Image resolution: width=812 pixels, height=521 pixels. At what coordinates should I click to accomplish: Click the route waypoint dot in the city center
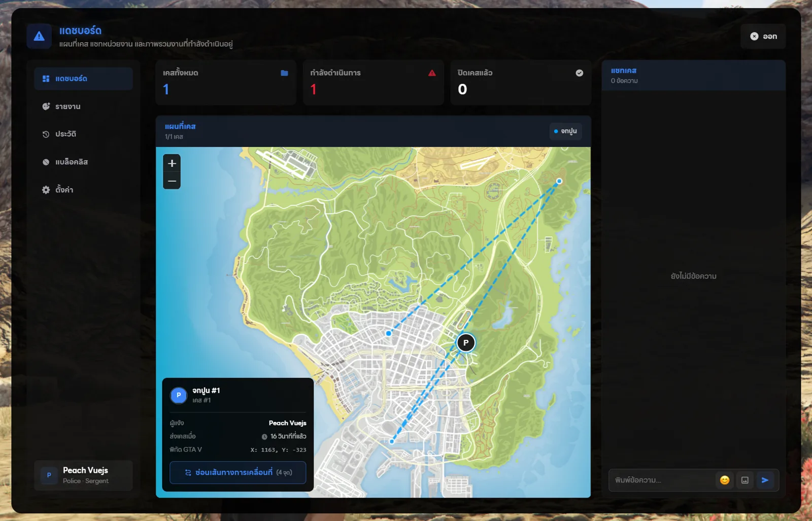388,333
